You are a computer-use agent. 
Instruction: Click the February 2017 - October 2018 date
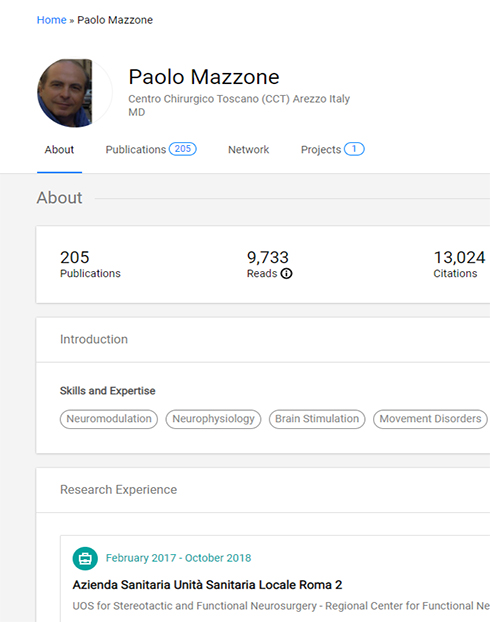coord(179,558)
